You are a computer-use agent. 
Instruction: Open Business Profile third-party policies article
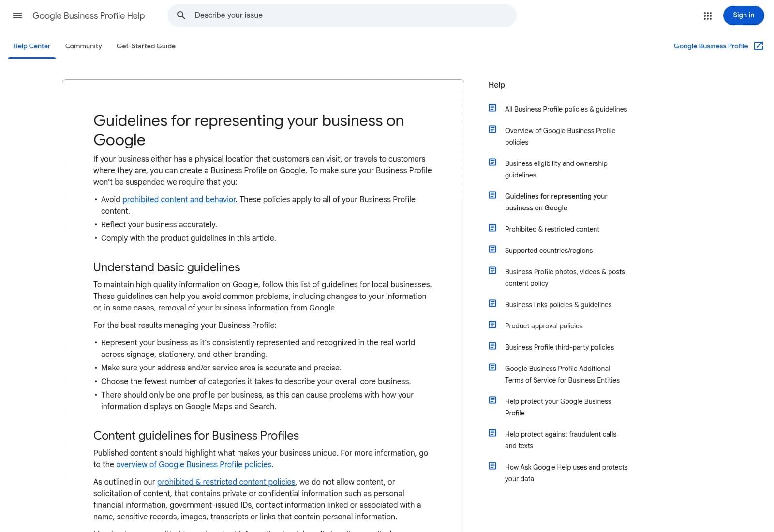coord(559,347)
